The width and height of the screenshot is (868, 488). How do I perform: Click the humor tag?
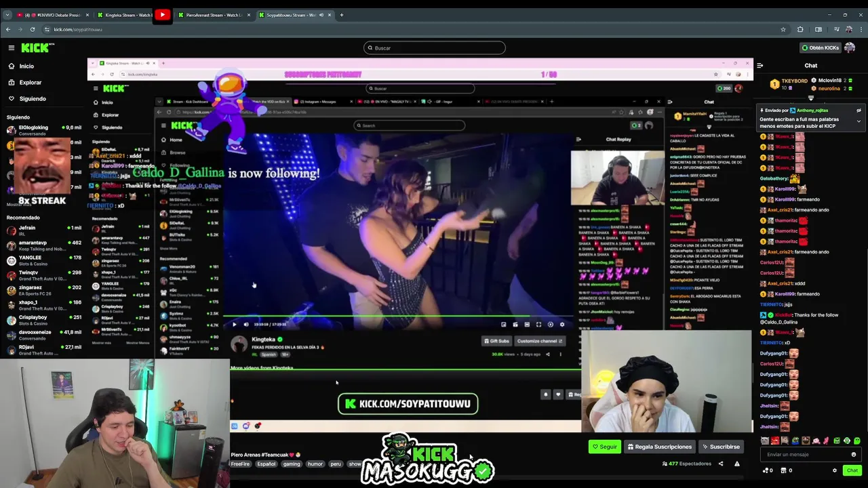coord(315,464)
